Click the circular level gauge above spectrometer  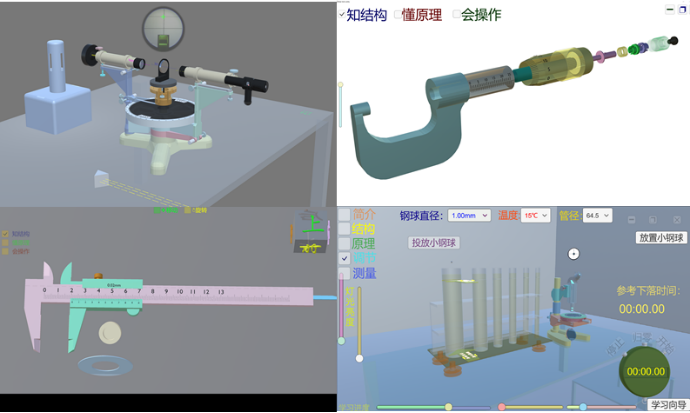point(158,27)
